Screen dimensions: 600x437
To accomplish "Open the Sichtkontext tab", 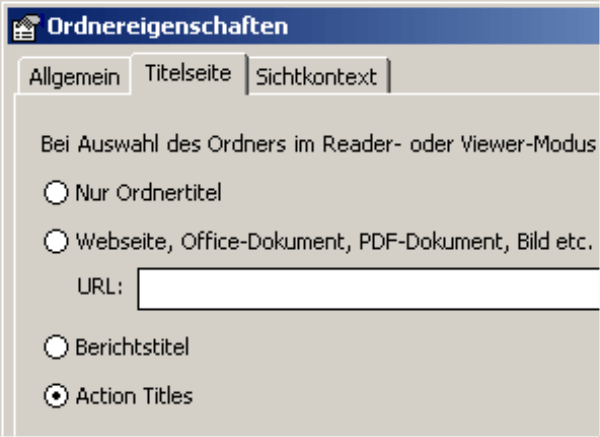I will click(316, 76).
